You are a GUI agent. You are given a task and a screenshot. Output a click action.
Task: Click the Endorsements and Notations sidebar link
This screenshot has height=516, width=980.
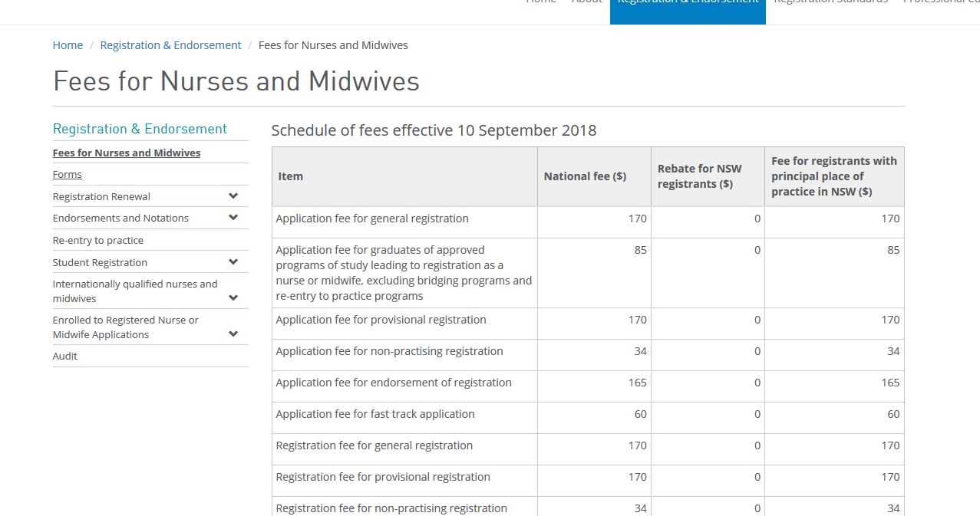(x=120, y=218)
